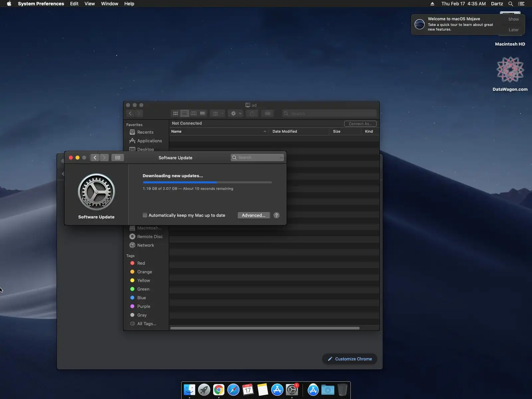Click the Kind column header
The width and height of the screenshot is (532, 399).
pos(370,132)
